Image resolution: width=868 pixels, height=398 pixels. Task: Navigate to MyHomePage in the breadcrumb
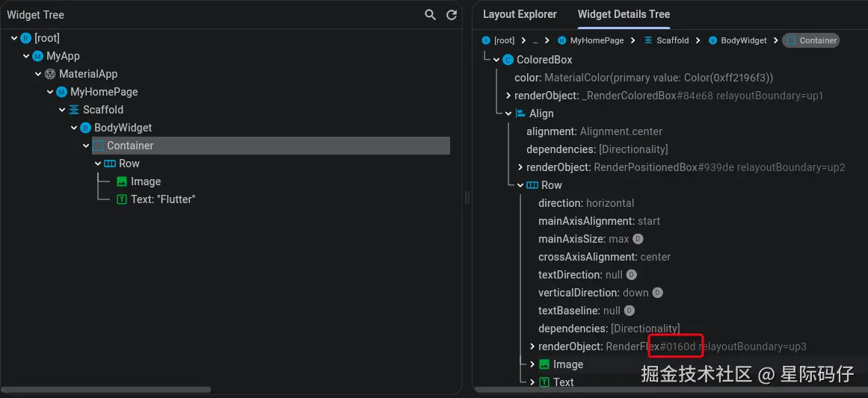click(597, 40)
